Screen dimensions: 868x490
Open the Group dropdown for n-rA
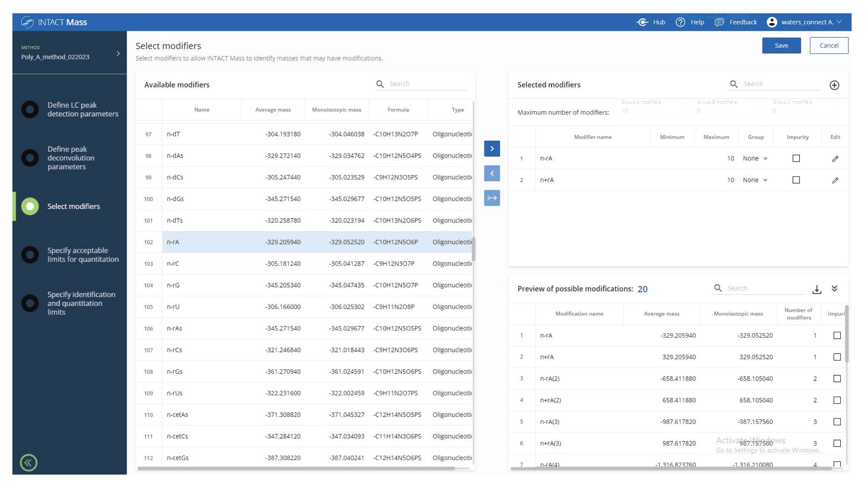tap(755, 159)
